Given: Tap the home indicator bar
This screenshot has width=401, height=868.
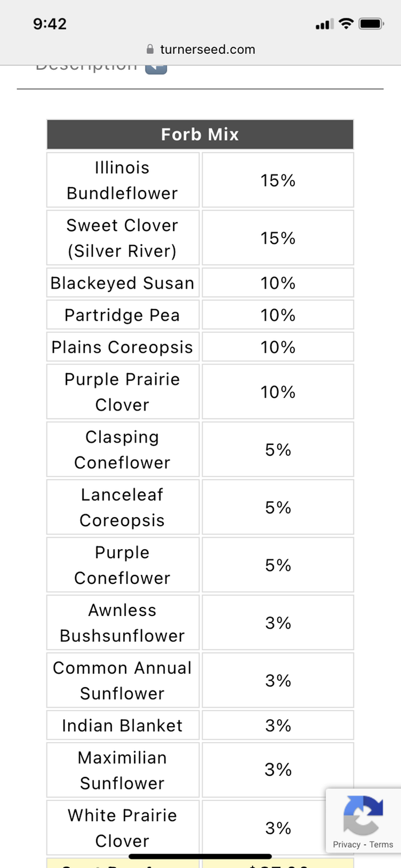Looking at the screenshot, I should coord(200,857).
